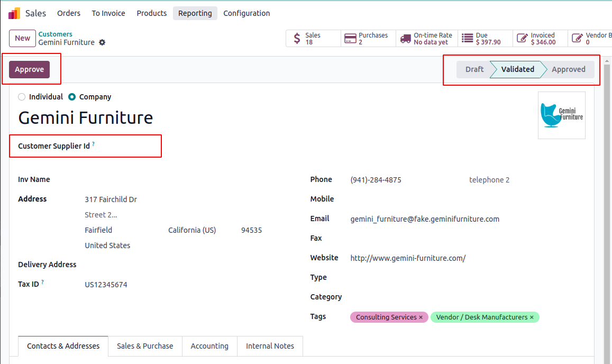
Task: Open the To Invoice menu
Action: (108, 13)
